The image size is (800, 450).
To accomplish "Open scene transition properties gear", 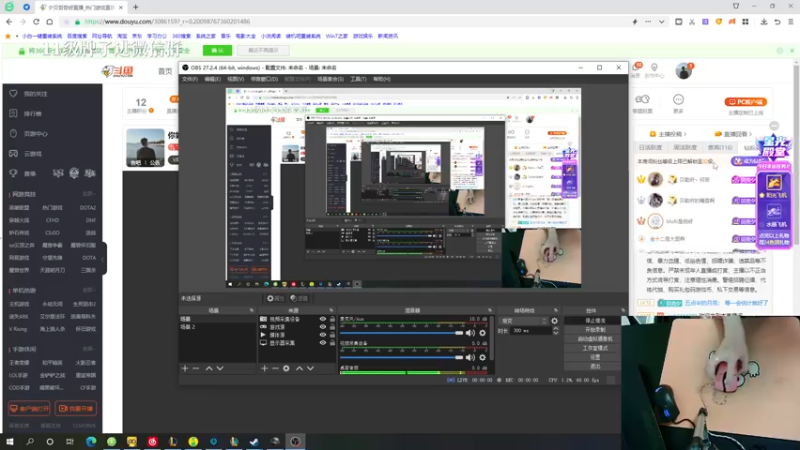I will click(x=555, y=321).
